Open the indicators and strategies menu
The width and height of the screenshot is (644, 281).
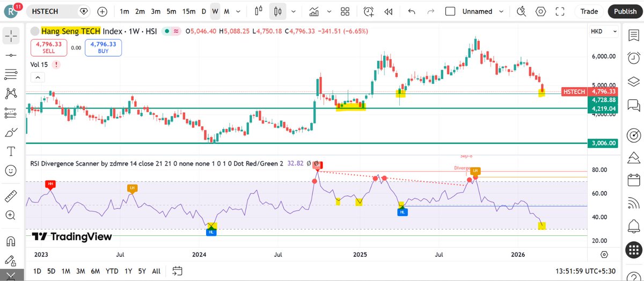point(314,11)
